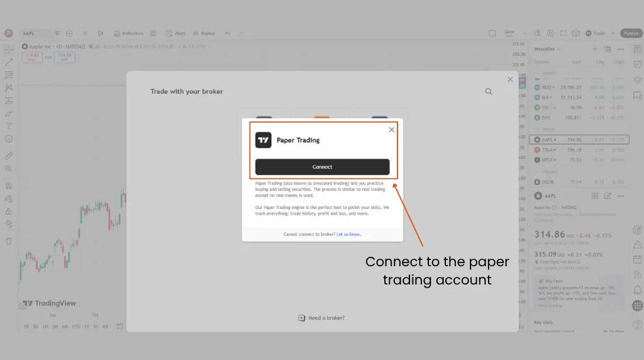The width and height of the screenshot is (644, 360).
Task: Select the crosshair cursor tool
Action: [9, 50]
